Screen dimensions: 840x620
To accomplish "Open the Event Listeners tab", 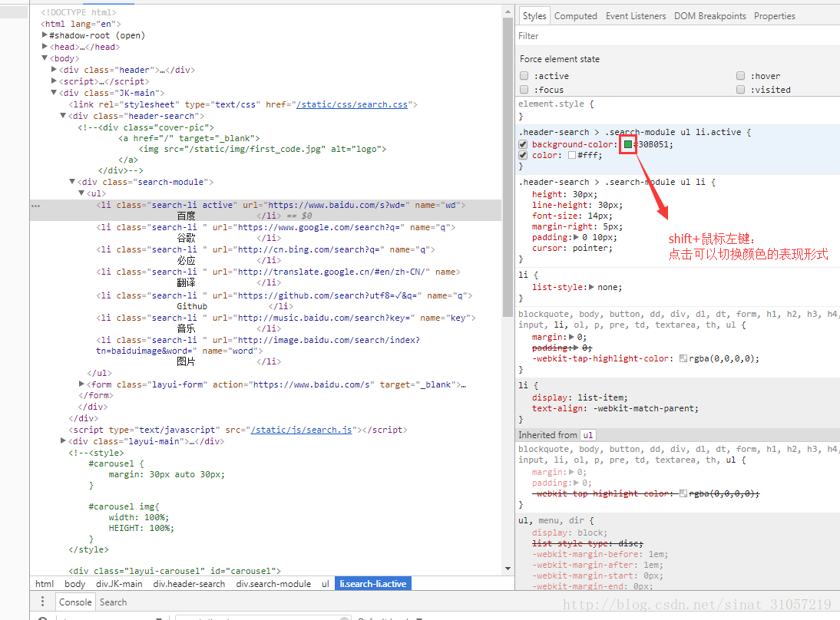I will click(x=636, y=16).
